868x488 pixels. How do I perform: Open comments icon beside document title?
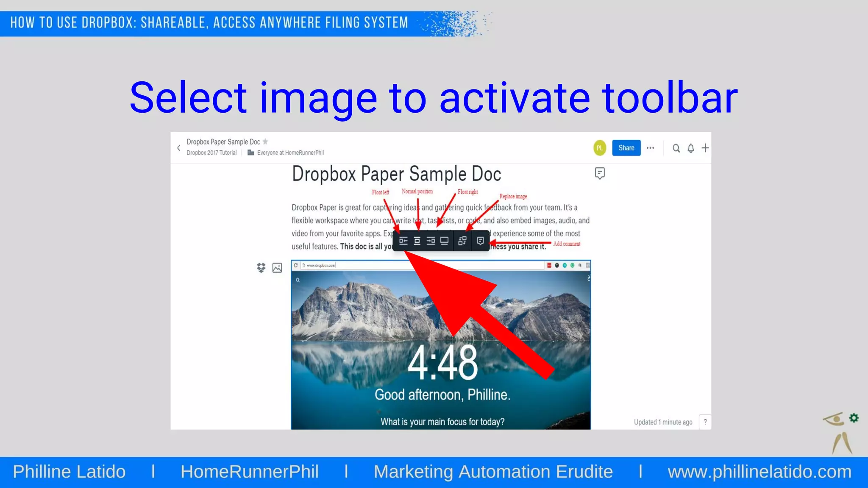pos(600,173)
